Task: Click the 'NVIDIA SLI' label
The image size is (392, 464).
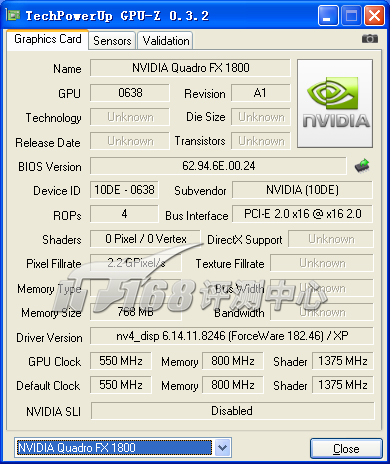Action: 53,412
